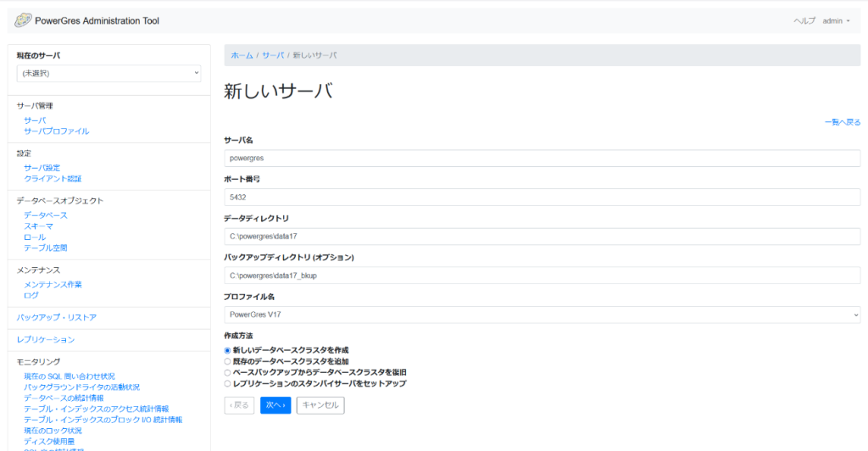Image resolution: width=868 pixels, height=451 pixels.
Task: Open クライアント認証 settings
Action: 53,179
